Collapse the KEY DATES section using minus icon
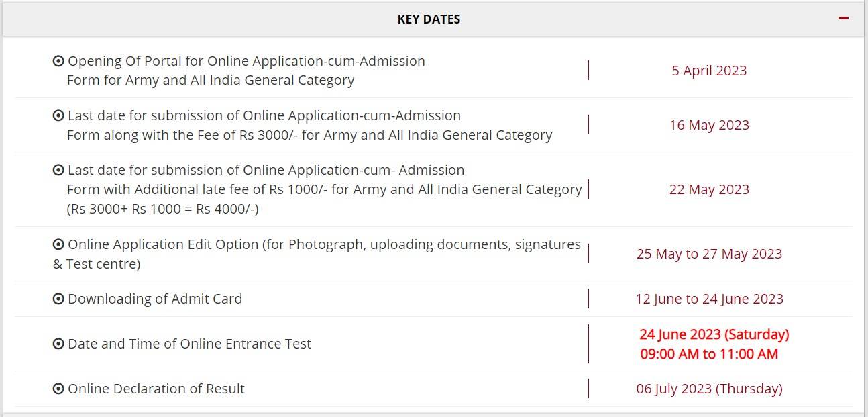This screenshot has width=868, height=417. [844, 18]
